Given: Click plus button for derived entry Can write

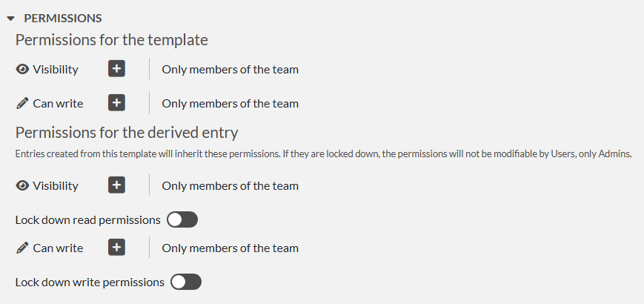Looking at the screenshot, I should point(116,248).
